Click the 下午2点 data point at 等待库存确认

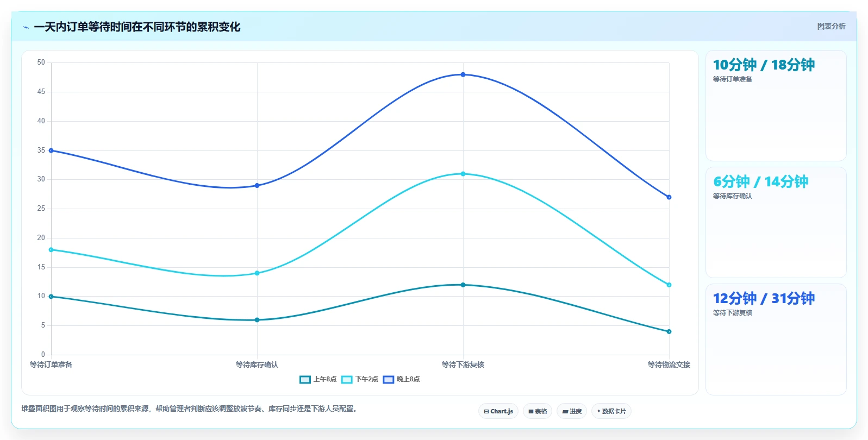[x=257, y=273]
